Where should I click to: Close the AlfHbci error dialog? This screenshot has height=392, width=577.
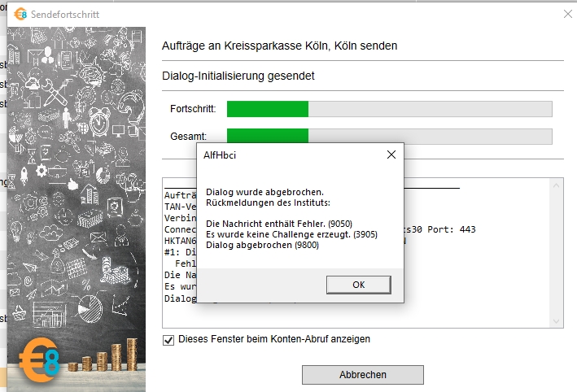click(x=391, y=155)
